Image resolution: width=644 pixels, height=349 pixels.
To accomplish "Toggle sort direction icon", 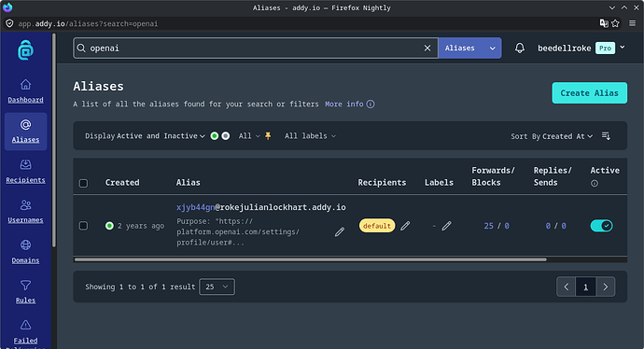I will click(x=606, y=135).
